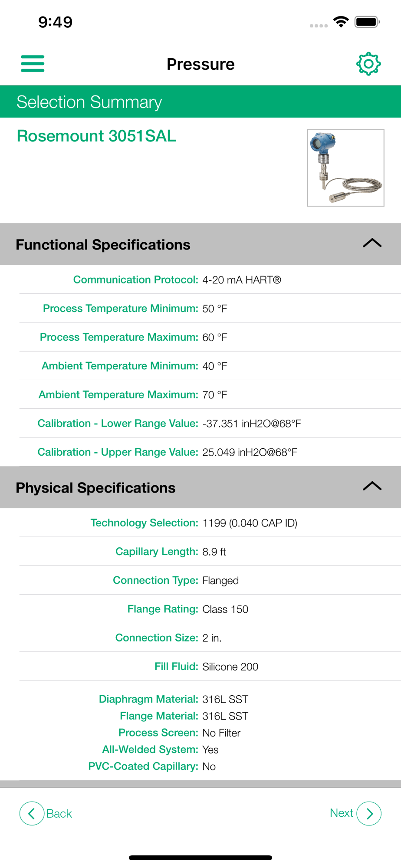This screenshot has width=401, height=868.
Task: Open the hamburger menu
Action: coord(33,63)
